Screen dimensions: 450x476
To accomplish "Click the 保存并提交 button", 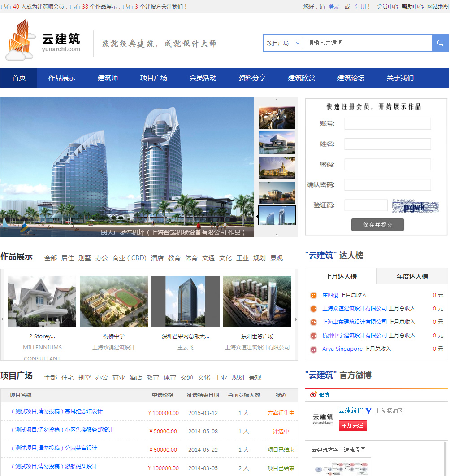I will pyautogui.click(x=377, y=225).
